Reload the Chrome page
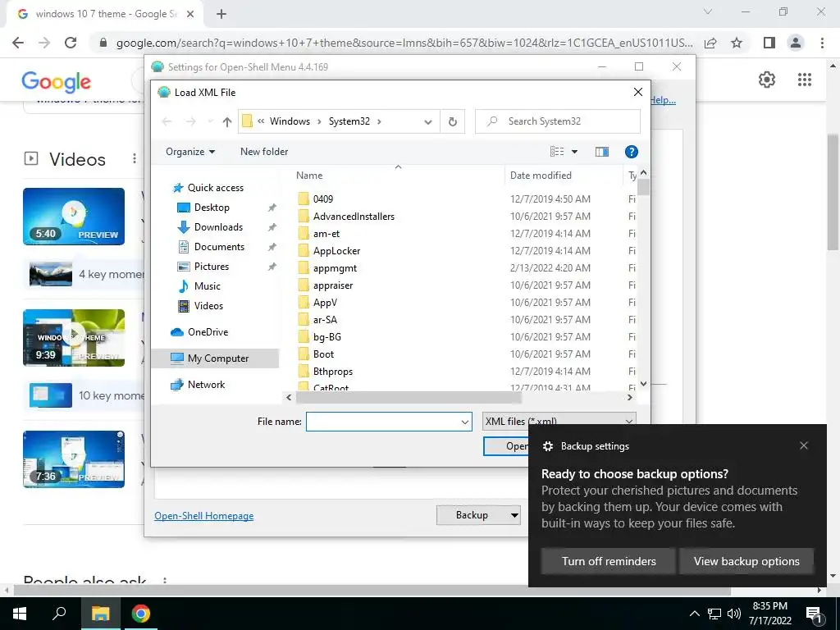 71,43
